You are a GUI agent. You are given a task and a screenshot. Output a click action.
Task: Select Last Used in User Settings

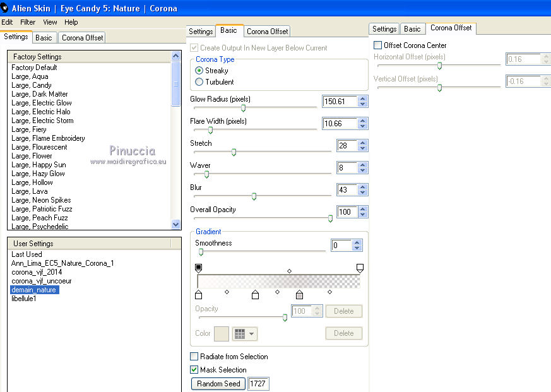[x=27, y=254]
